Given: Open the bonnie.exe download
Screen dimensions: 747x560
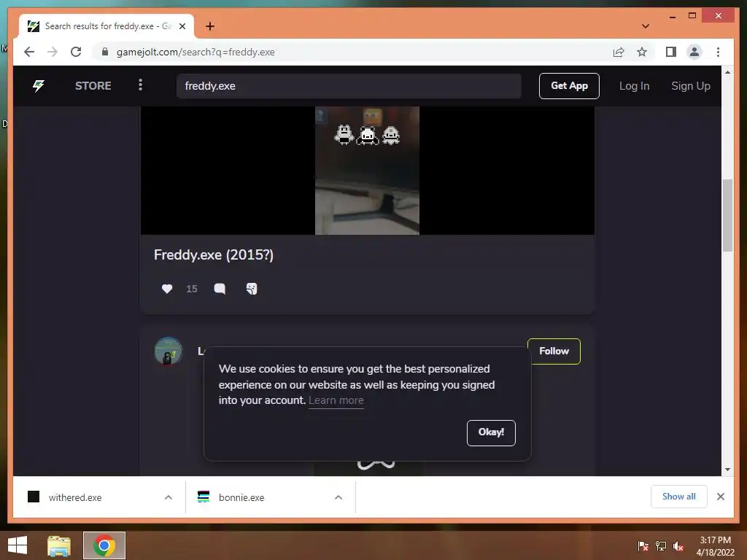Looking at the screenshot, I should tap(241, 497).
